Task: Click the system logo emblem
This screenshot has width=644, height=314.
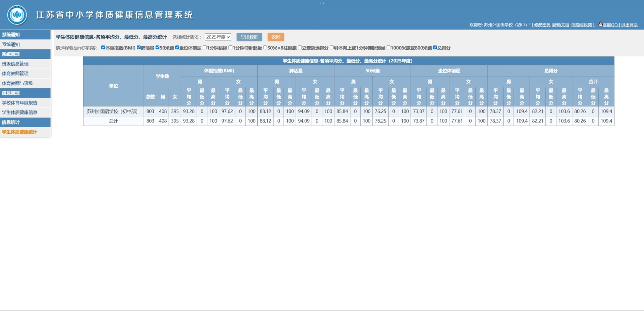Action: tap(17, 15)
